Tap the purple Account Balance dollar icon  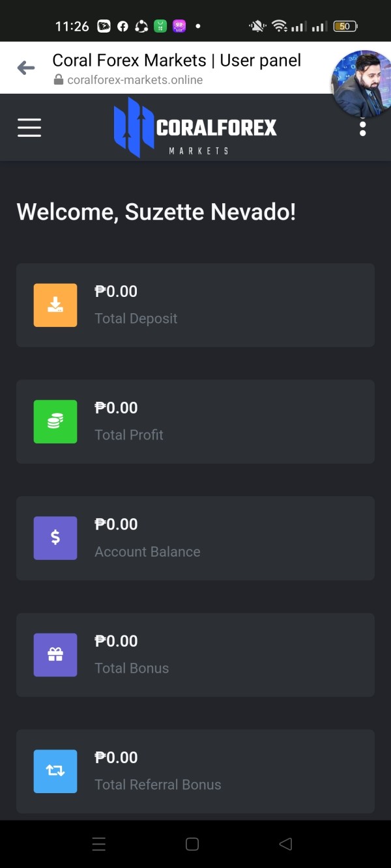coord(55,538)
